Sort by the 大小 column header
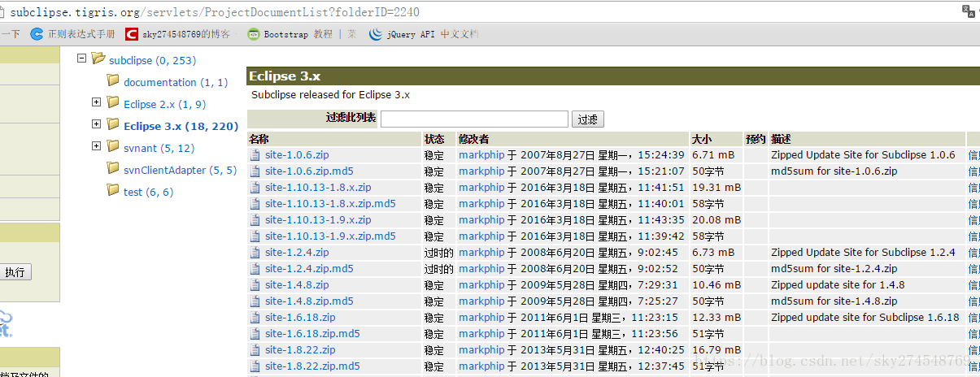 (702, 139)
